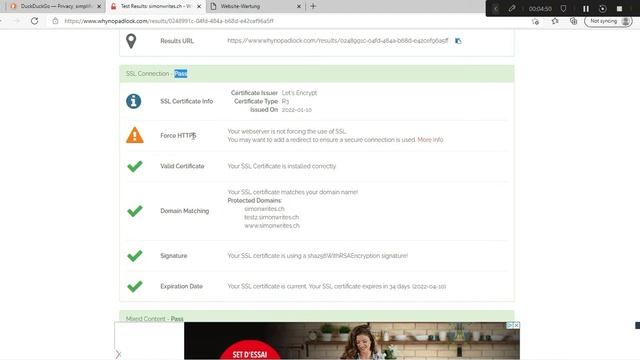Click the Expiration Date label
Viewport: 640px width, 360px height.
pyautogui.click(x=181, y=286)
